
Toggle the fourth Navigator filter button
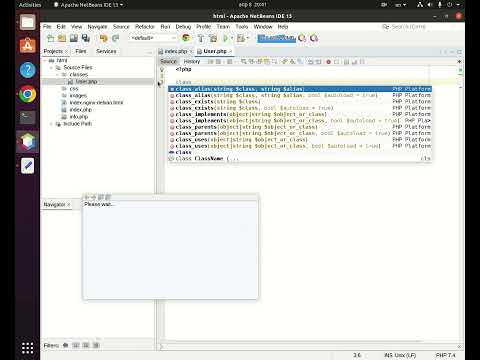pos(96,345)
